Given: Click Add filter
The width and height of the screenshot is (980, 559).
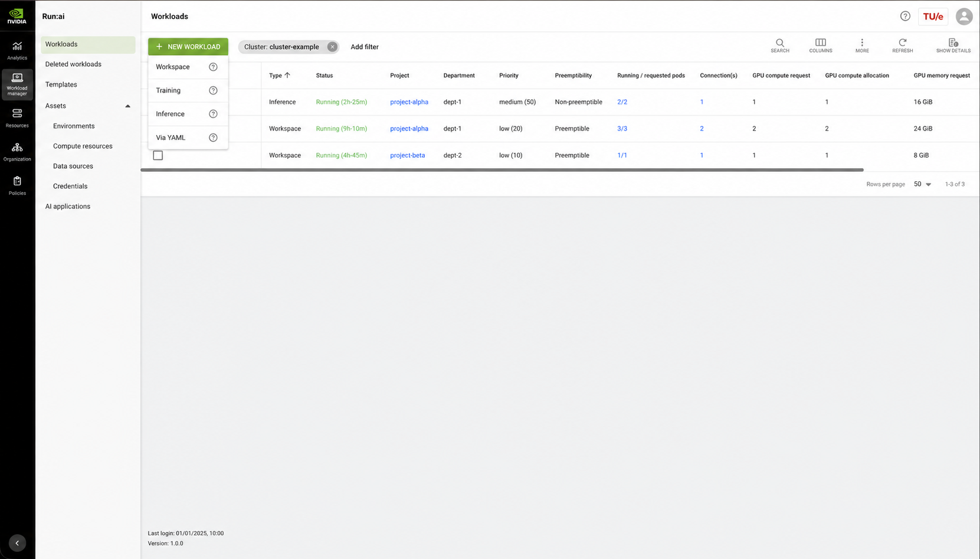Looking at the screenshot, I should (x=365, y=47).
